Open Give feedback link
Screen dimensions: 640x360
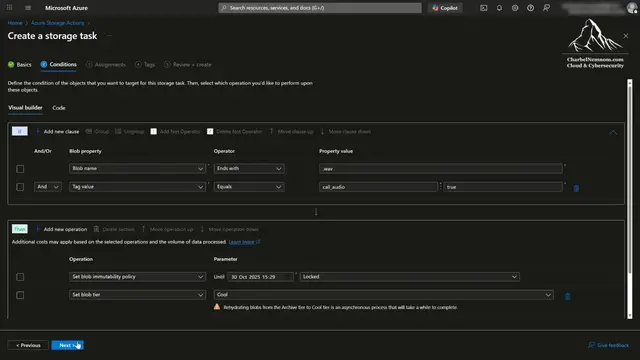tap(608, 345)
